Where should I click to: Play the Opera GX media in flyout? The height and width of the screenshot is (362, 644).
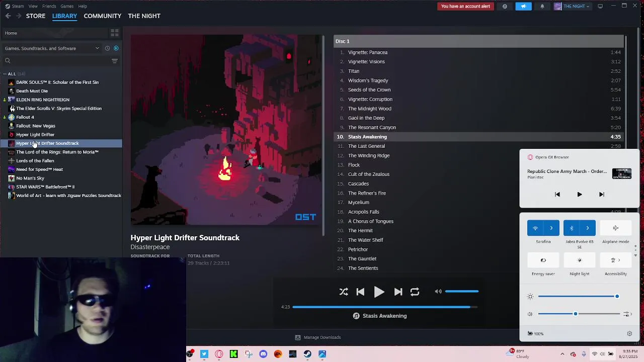580,195
